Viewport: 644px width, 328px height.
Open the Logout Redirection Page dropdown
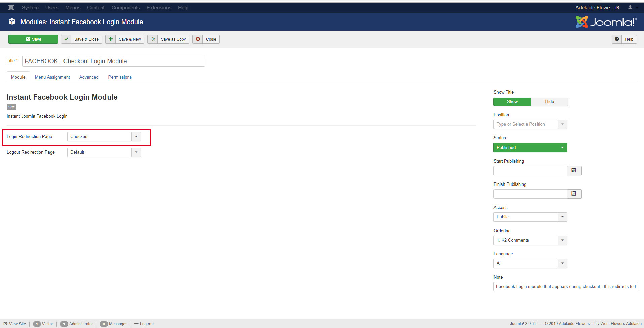(104, 152)
